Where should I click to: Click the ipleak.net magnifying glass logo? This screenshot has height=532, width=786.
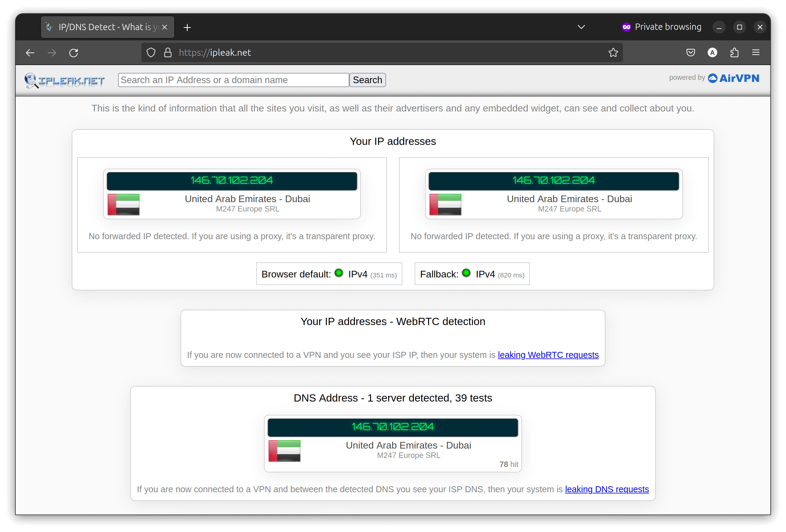(x=31, y=80)
